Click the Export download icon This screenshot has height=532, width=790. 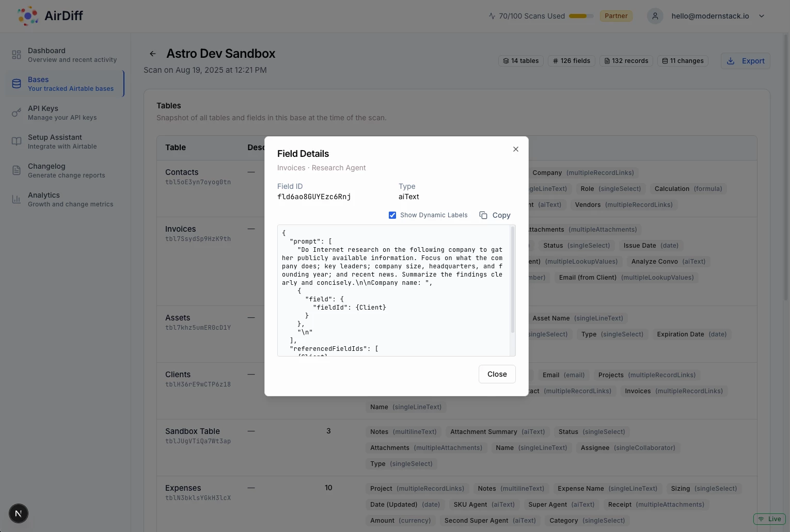pos(731,61)
